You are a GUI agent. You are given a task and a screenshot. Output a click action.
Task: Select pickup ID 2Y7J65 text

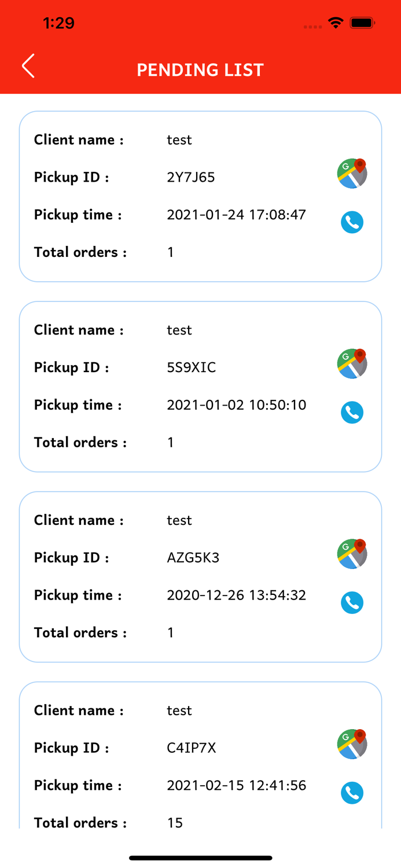[191, 177]
